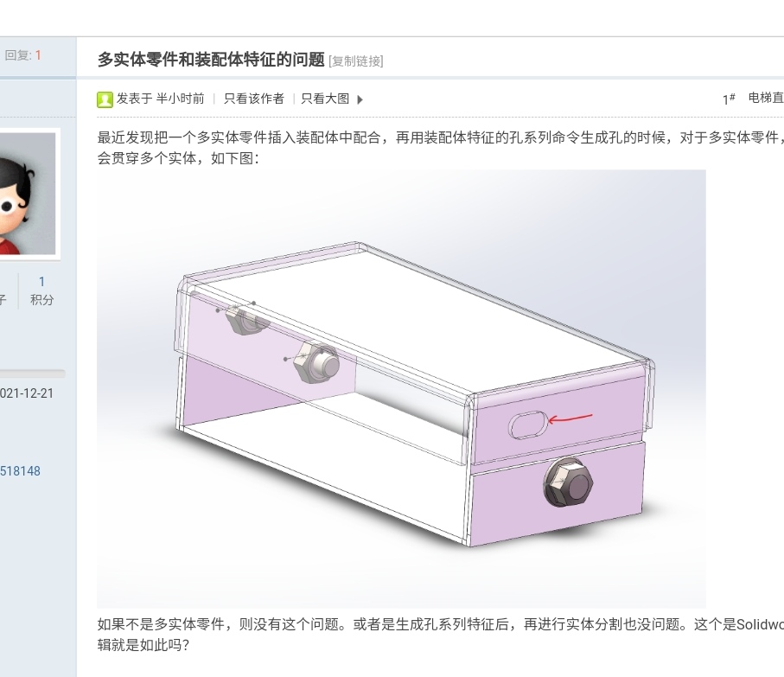This screenshot has height=677, width=784.
Task: Click the user number 518148 link
Action: pos(20,471)
